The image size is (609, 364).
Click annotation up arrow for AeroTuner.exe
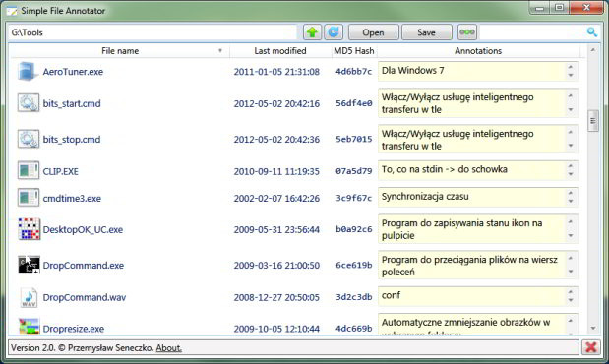coord(571,67)
